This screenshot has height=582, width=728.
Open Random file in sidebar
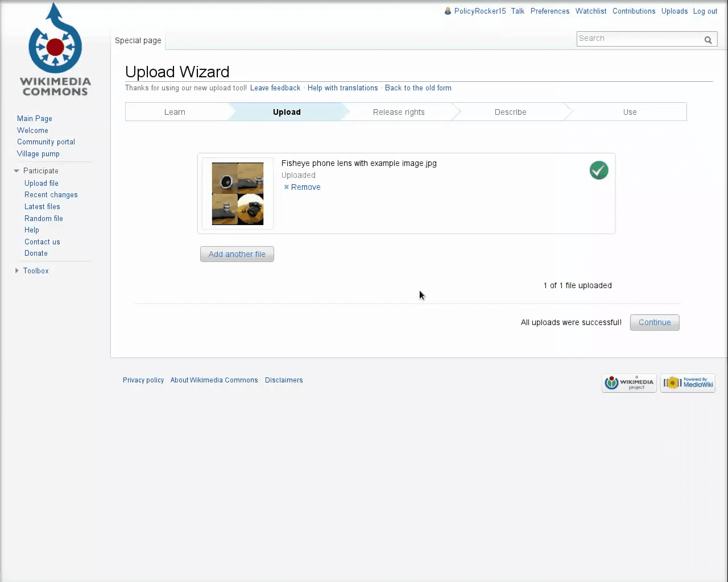click(44, 218)
